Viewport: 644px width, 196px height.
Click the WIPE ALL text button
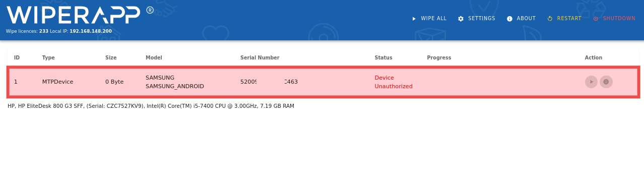pos(434,19)
